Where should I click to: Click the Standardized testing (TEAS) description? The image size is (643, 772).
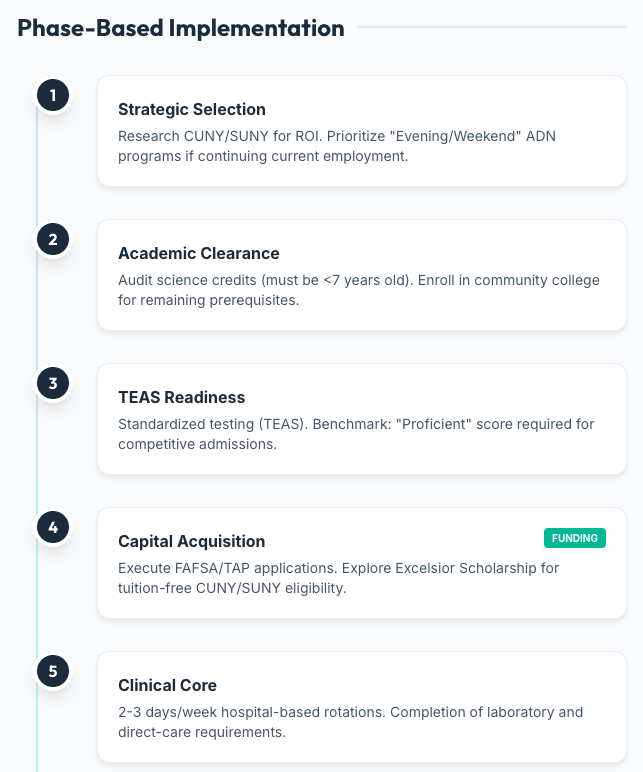[x=356, y=434]
